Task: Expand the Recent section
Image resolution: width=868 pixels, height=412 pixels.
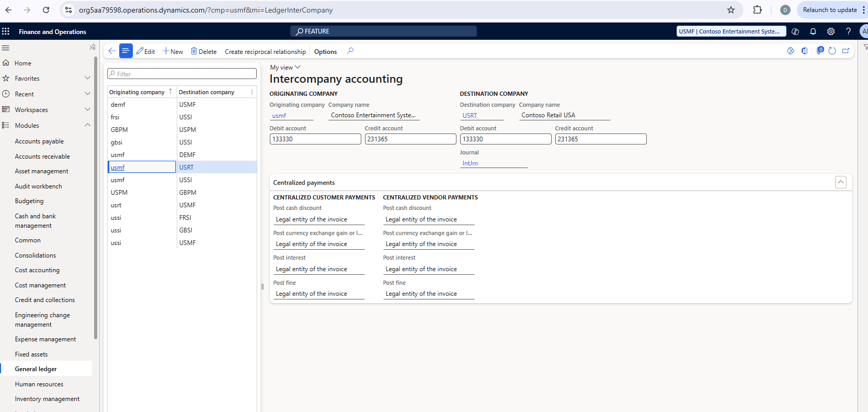Action: [87, 94]
